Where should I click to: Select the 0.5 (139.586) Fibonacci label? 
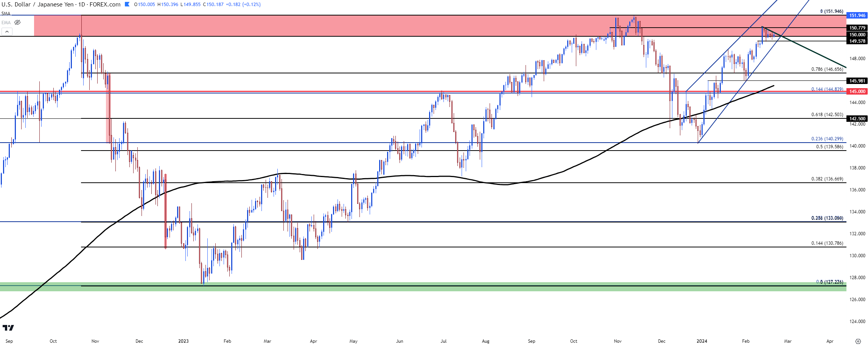coord(830,147)
